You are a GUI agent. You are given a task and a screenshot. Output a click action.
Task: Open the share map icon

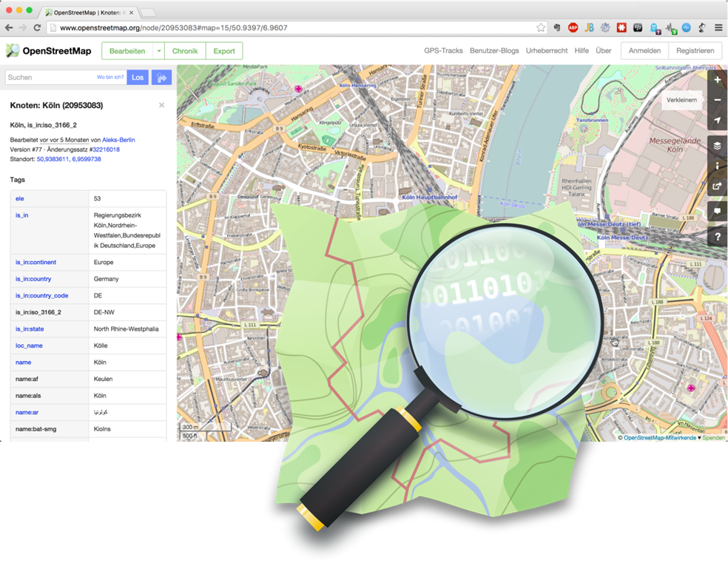click(718, 186)
